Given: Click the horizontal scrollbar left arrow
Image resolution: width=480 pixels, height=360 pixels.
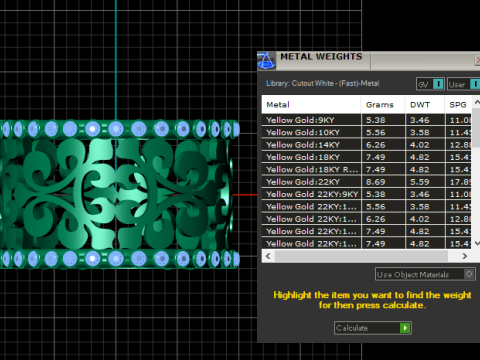Looking at the screenshot, I should (268, 256).
